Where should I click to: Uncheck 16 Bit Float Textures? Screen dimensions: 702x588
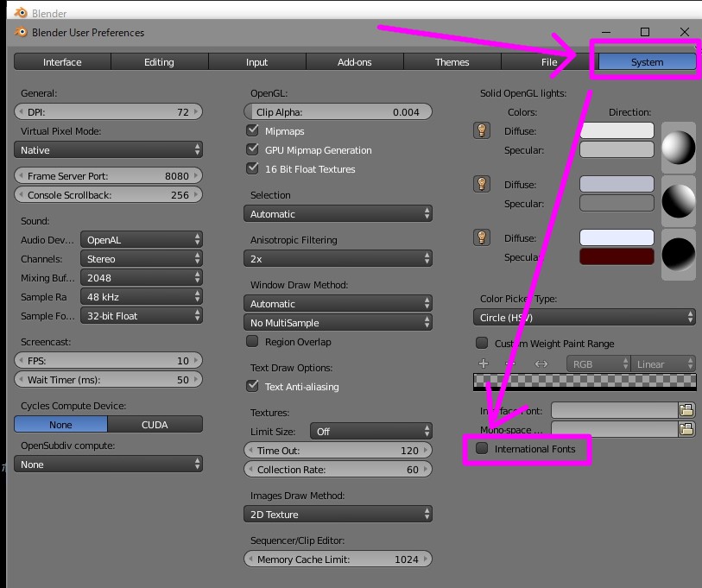[252, 168]
